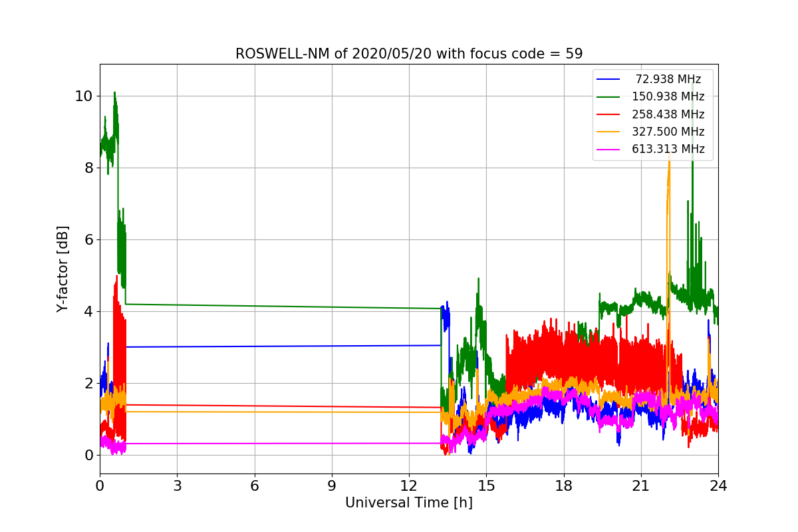
Task: Click the red line swatch in legend
Action: click(x=608, y=114)
